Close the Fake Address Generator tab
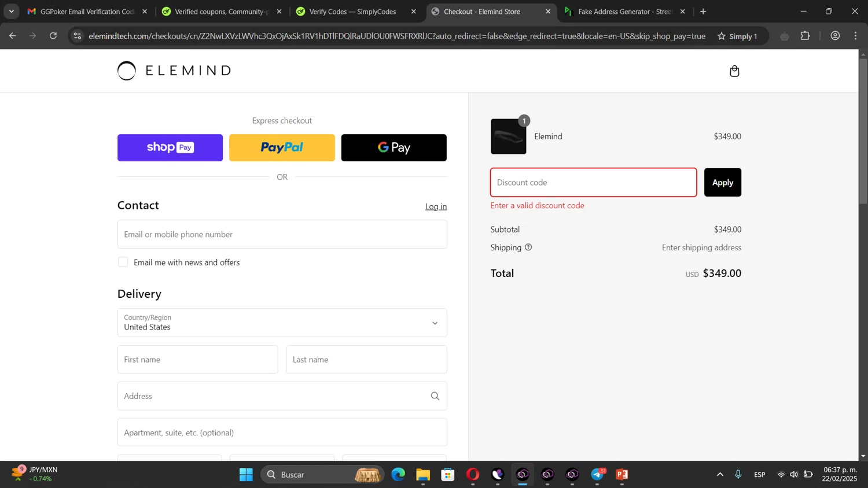This screenshot has height=488, width=868. click(683, 12)
